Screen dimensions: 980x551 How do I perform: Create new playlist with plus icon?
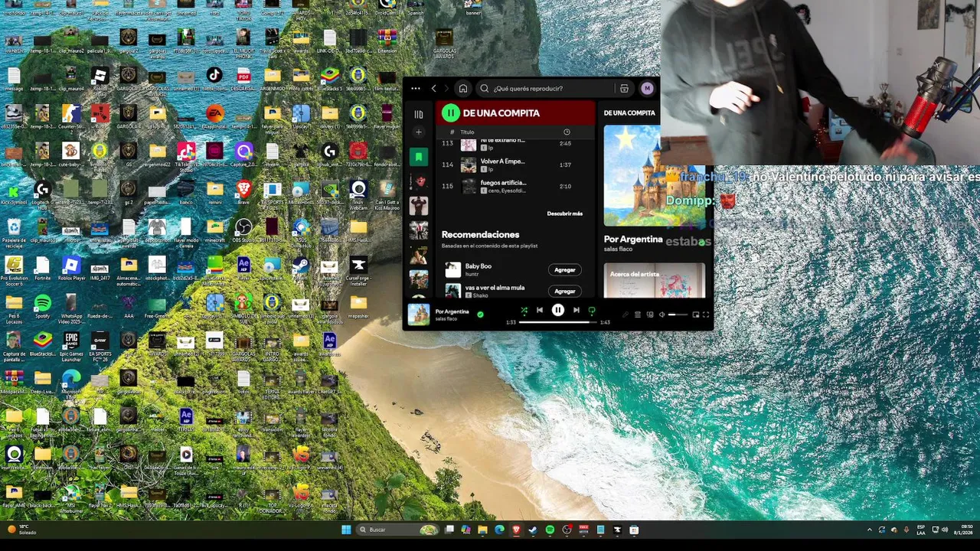pyautogui.click(x=418, y=132)
